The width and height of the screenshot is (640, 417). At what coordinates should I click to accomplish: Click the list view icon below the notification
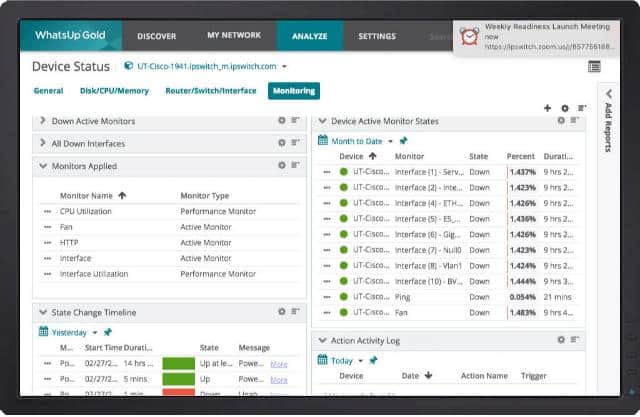pos(595,66)
